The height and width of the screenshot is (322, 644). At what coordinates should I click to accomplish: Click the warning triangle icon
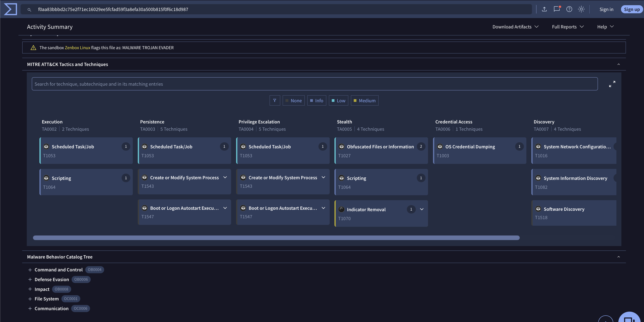33,48
